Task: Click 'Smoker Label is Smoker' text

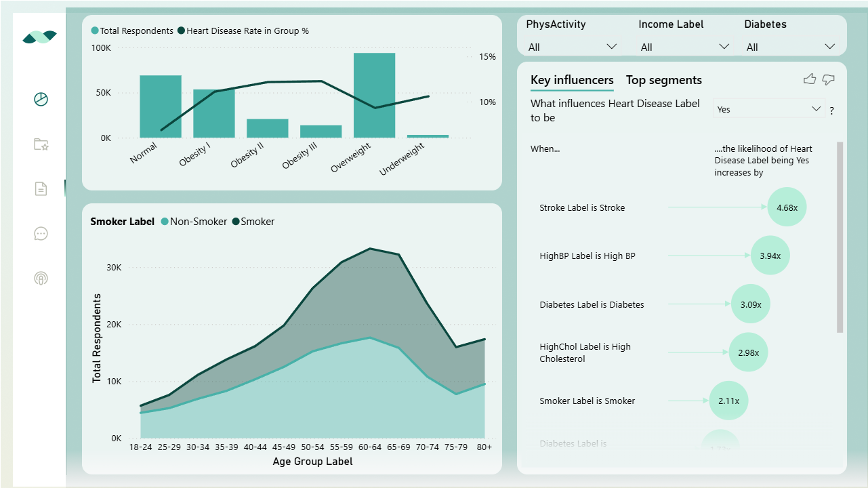Action: click(587, 401)
